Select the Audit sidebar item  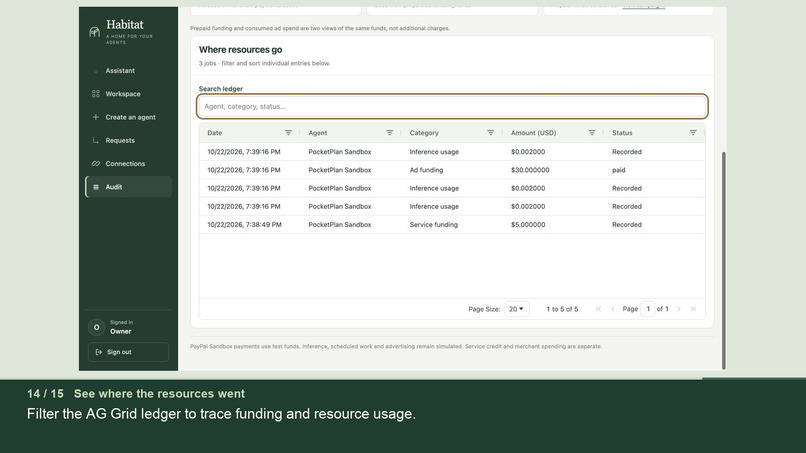(x=129, y=187)
